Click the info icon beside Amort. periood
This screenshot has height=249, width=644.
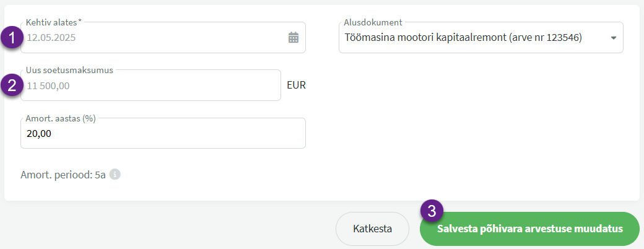[115, 175]
